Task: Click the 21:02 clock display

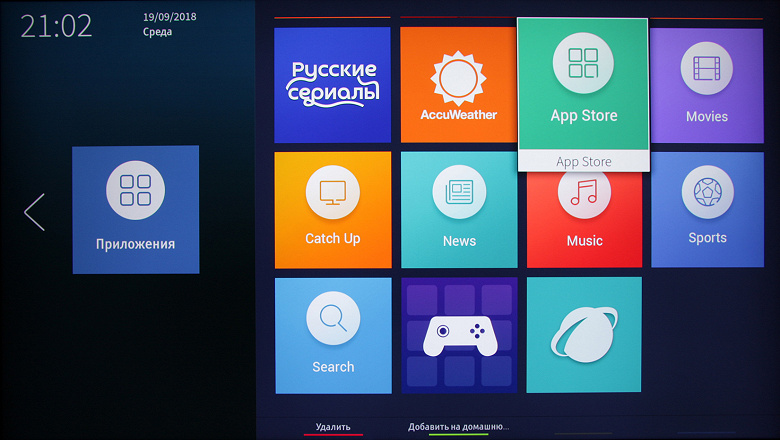Action: pyautogui.click(x=56, y=26)
